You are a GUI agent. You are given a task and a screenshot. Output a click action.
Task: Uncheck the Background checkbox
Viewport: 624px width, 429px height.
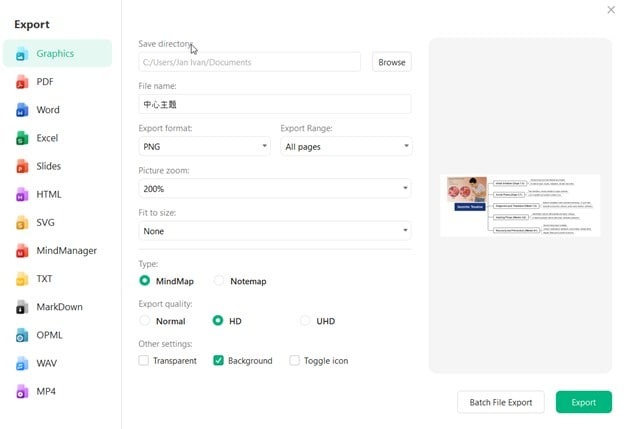(x=218, y=361)
